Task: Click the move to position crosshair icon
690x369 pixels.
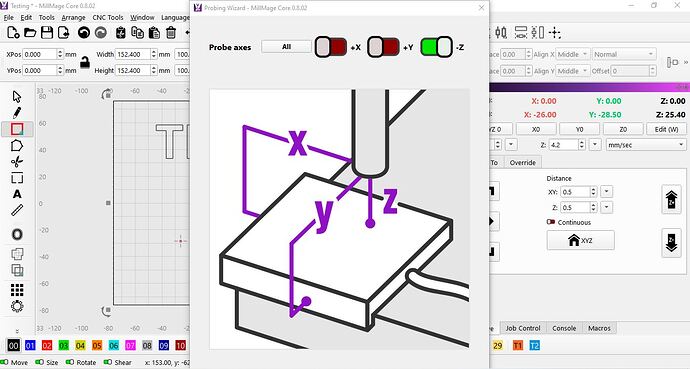Action: pyautogui.click(x=555, y=33)
